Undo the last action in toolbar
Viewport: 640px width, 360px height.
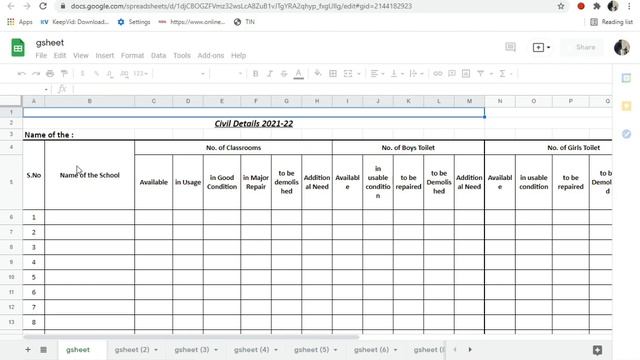21,73
